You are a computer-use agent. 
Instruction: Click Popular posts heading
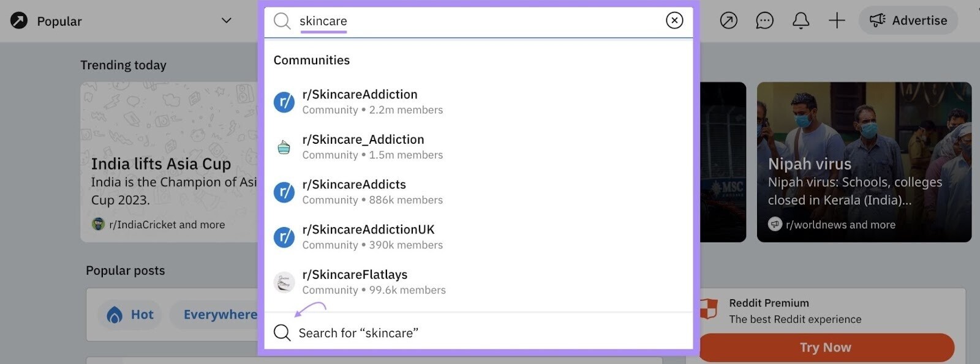tap(125, 270)
